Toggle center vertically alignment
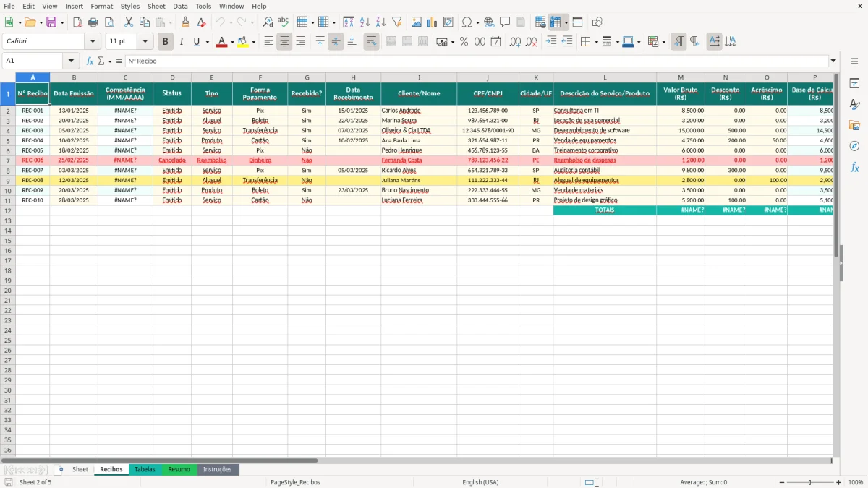This screenshot has width=868, height=488. [x=336, y=42]
